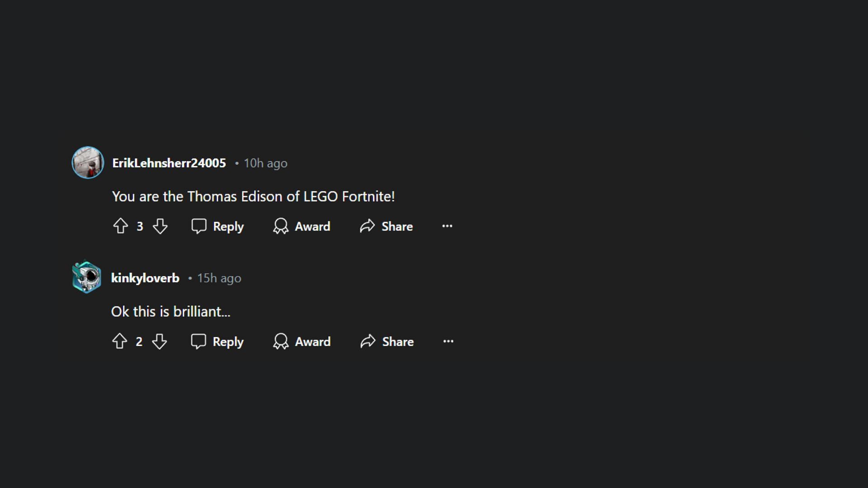Open the three-dot menu on kinkyloverb's comment

[448, 341]
